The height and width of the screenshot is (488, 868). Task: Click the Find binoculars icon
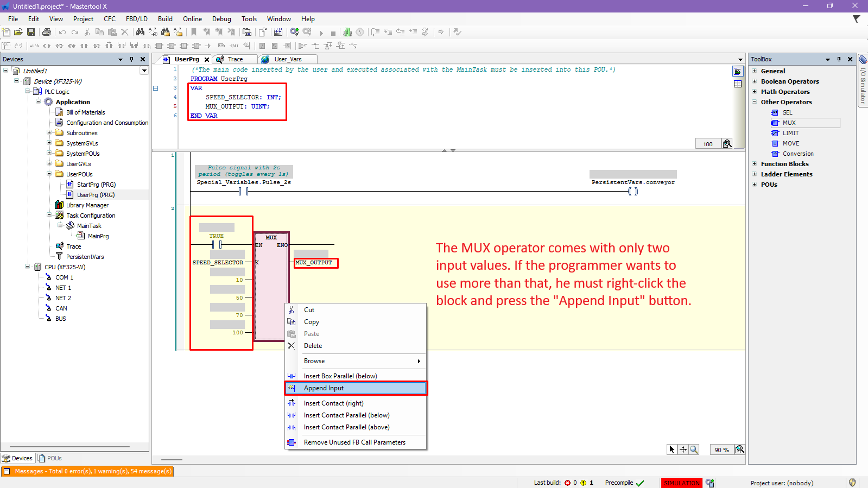tap(140, 33)
